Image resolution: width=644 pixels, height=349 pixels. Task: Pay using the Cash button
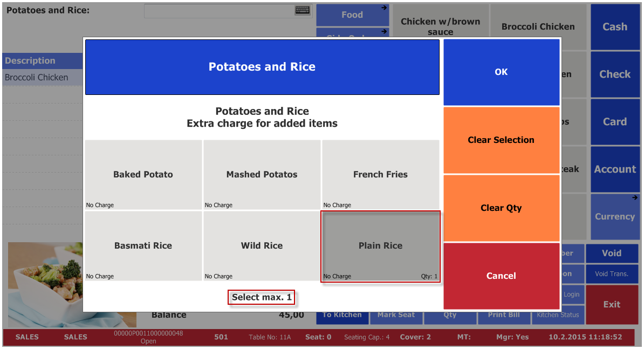[x=615, y=27]
